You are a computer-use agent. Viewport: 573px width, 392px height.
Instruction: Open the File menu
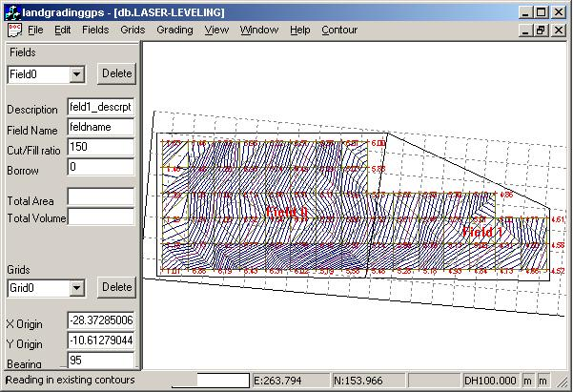(36, 30)
